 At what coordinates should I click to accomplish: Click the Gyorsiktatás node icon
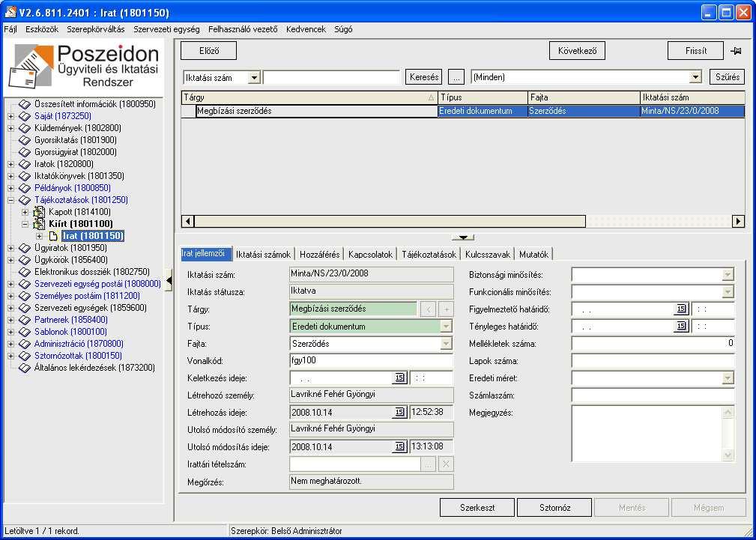pos(25,140)
